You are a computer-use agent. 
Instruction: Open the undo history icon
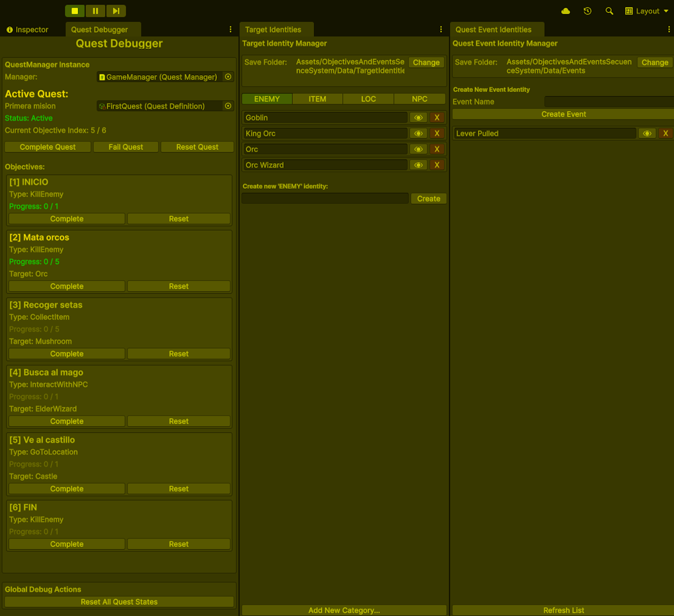588,11
